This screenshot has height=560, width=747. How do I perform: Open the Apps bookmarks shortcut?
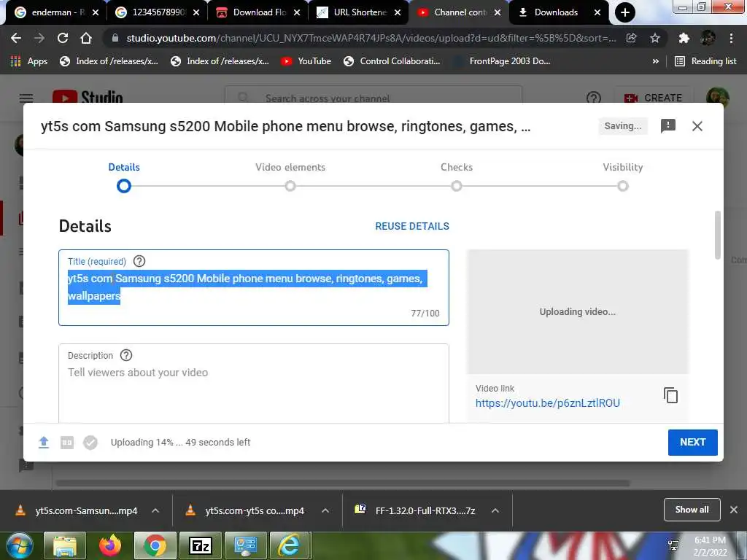[28, 61]
